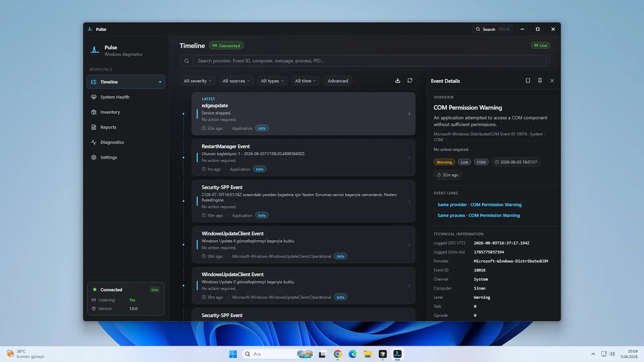Open the Diagnostics section
This screenshot has width=644, height=362.
[126, 142]
